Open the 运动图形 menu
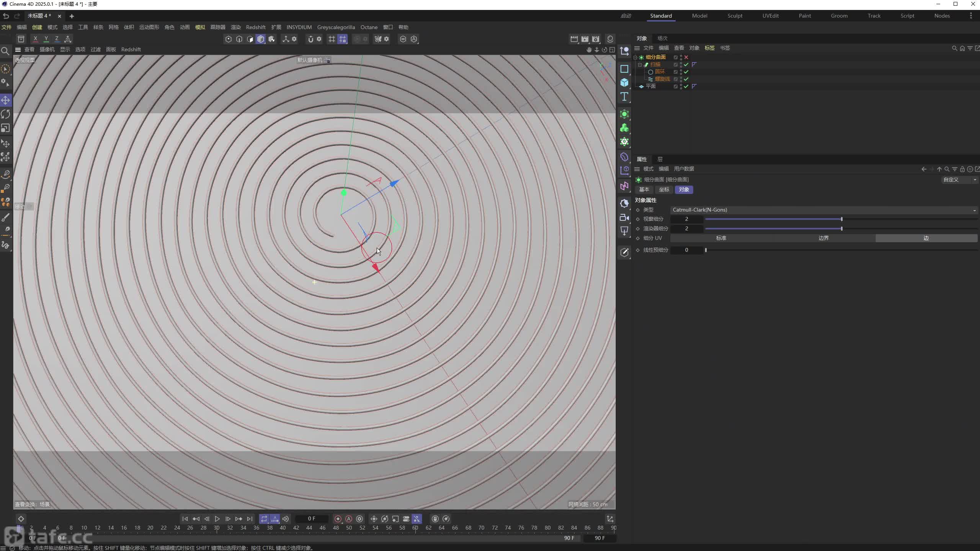 (149, 27)
